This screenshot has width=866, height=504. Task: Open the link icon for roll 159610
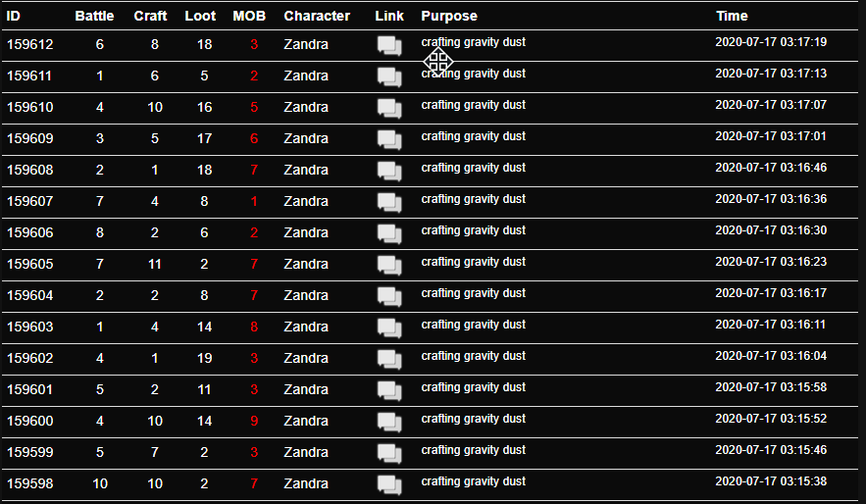click(389, 109)
